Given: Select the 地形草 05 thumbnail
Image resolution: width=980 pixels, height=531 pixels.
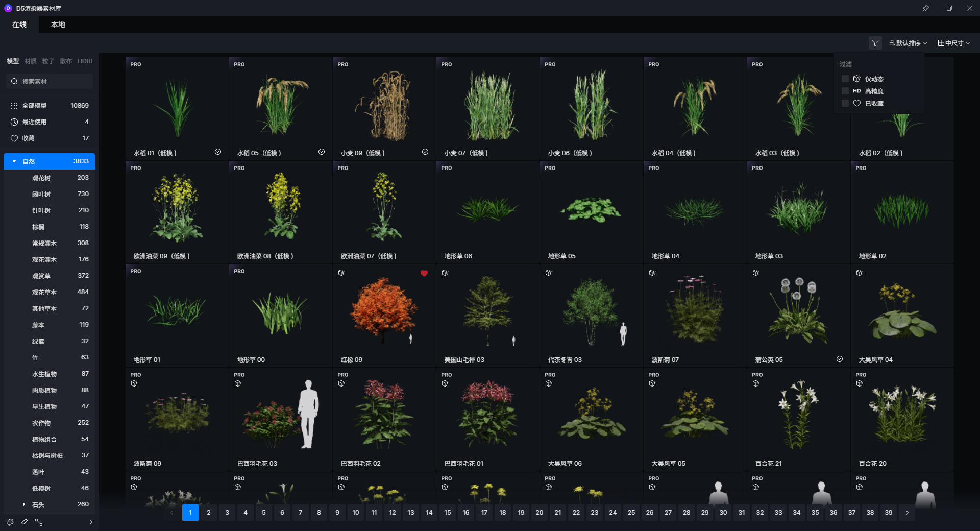Looking at the screenshot, I should pyautogui.click(x=592, y=212).
